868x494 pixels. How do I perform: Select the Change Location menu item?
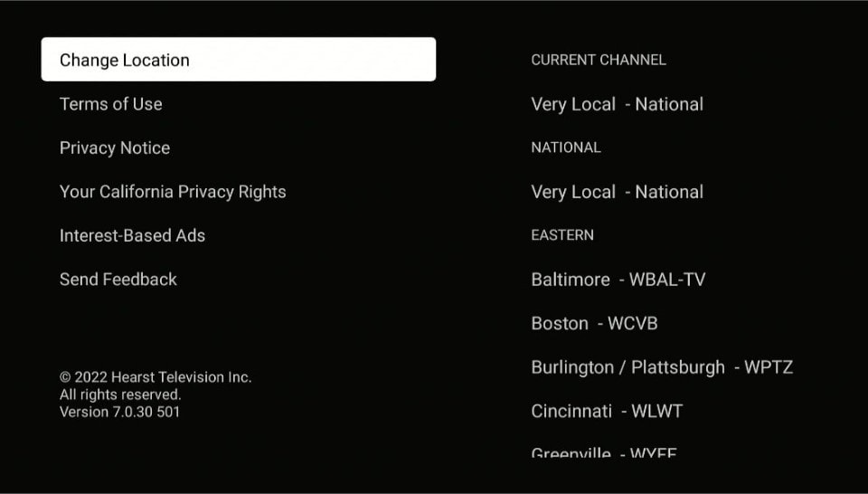238,59
